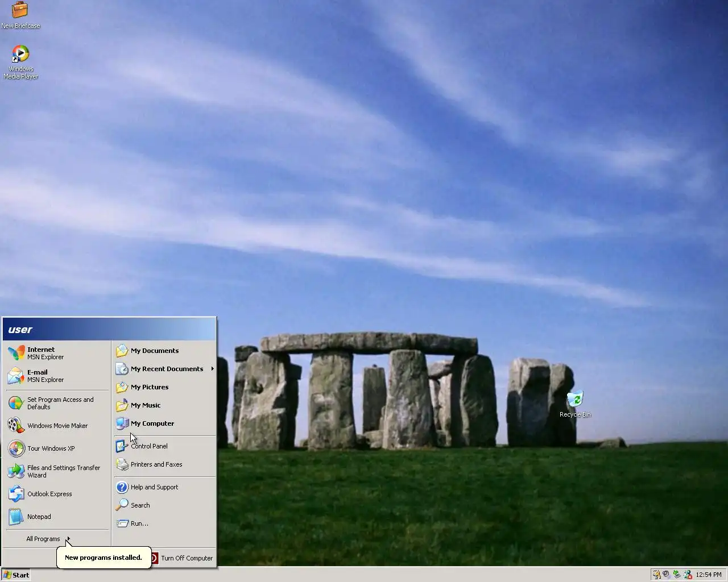Open E-mail MSN Explorer entry
The height and width of the screenshot is (582, 728).
tap(57, 376)
